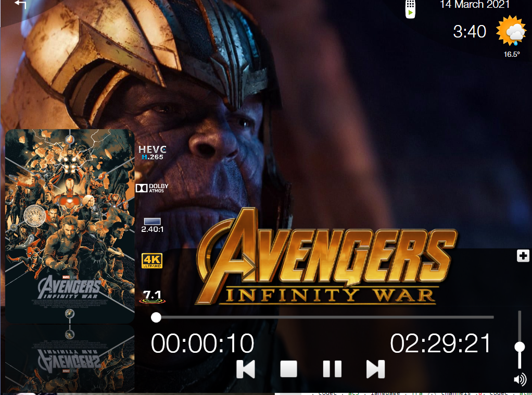Mute audio with the speaker icon

pos(520,379)
